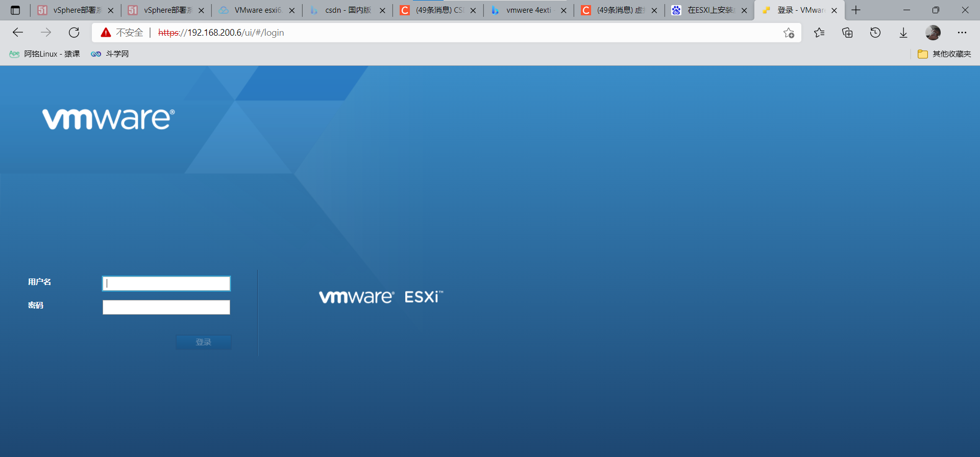Close the 登录 - VMware tab
This screenshot has height=457, width=980.
pyautogui.click(x=834, y=10)
